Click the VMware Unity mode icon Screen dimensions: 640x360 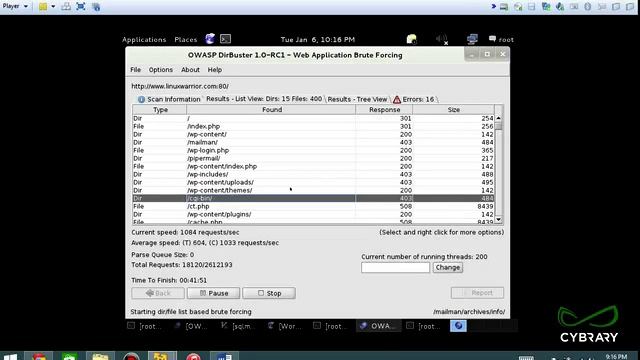pyautogui.click(x=96, y=7)
